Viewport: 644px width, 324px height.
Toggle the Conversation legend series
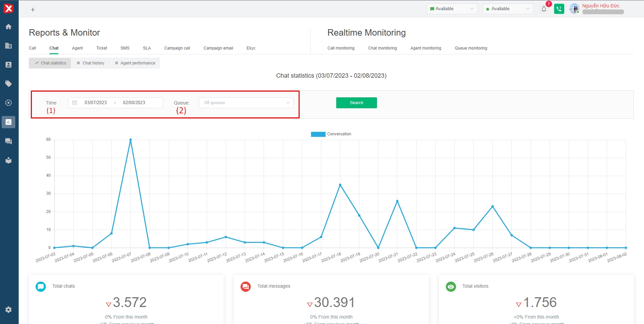pyautogui.click(x=331, y=134)
